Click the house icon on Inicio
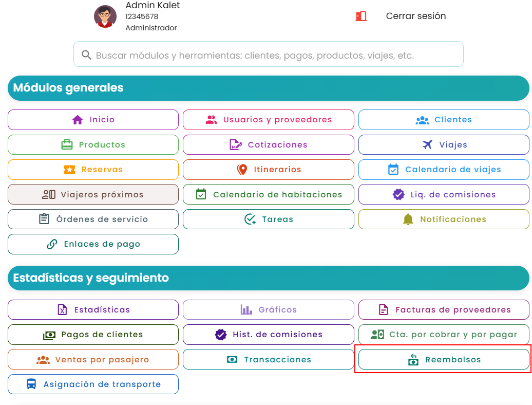This screenshot has width=532, height=405. (78, 120)
